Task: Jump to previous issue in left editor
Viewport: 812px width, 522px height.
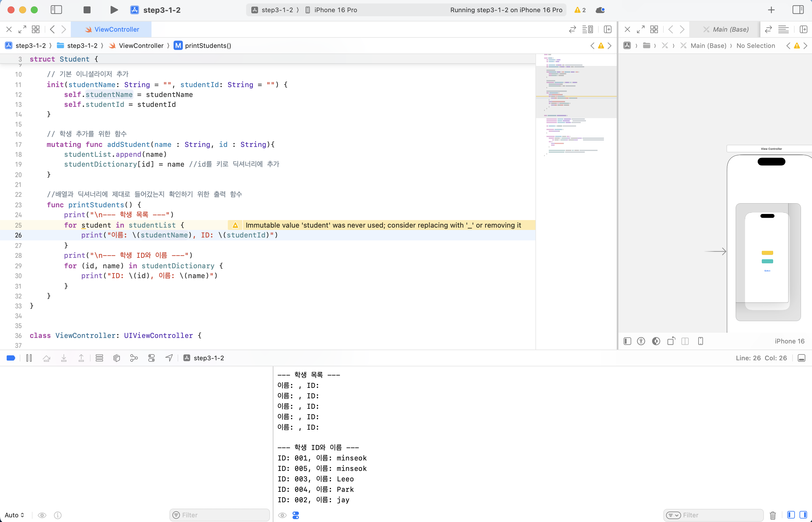Action: coord(592,46)
